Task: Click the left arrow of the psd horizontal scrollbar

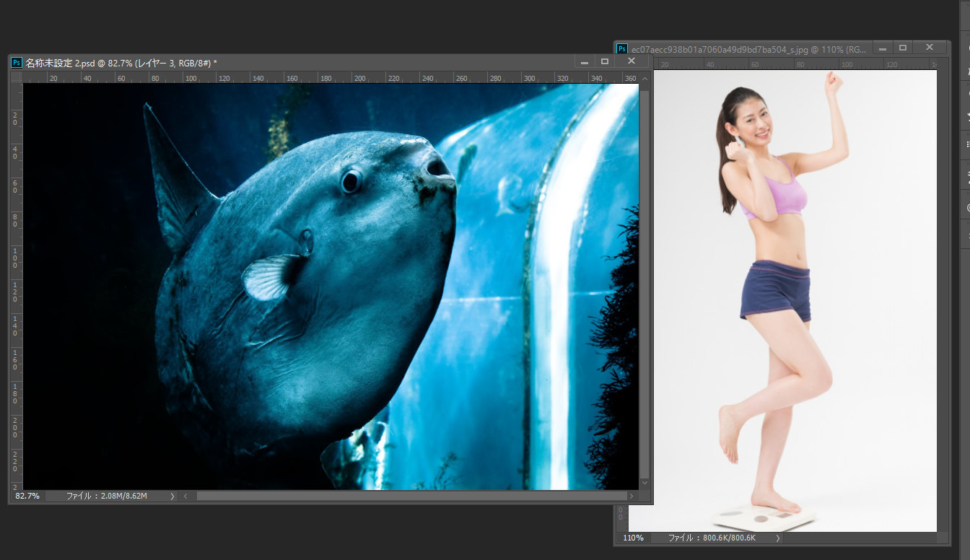Action: [x=186, y=496]
